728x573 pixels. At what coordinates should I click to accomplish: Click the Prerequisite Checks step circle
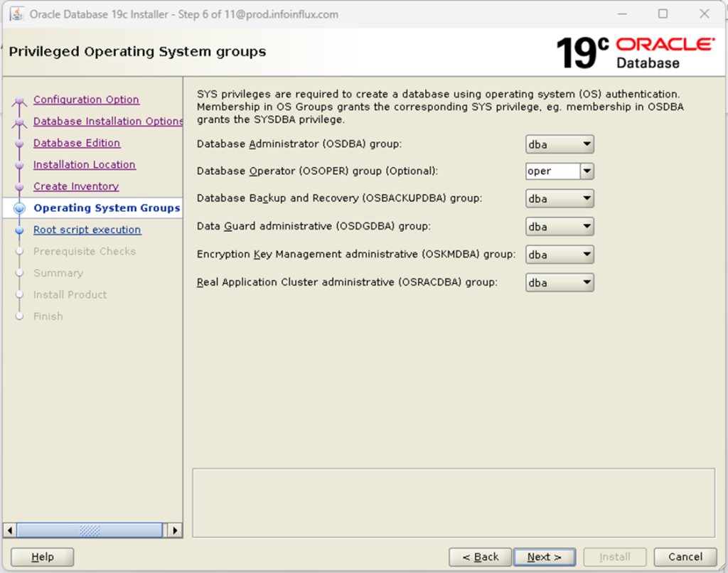coord(21,251)
